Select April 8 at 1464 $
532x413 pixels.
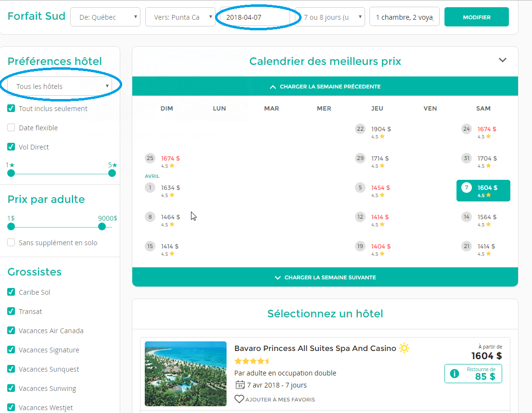(x=163, y=220)
